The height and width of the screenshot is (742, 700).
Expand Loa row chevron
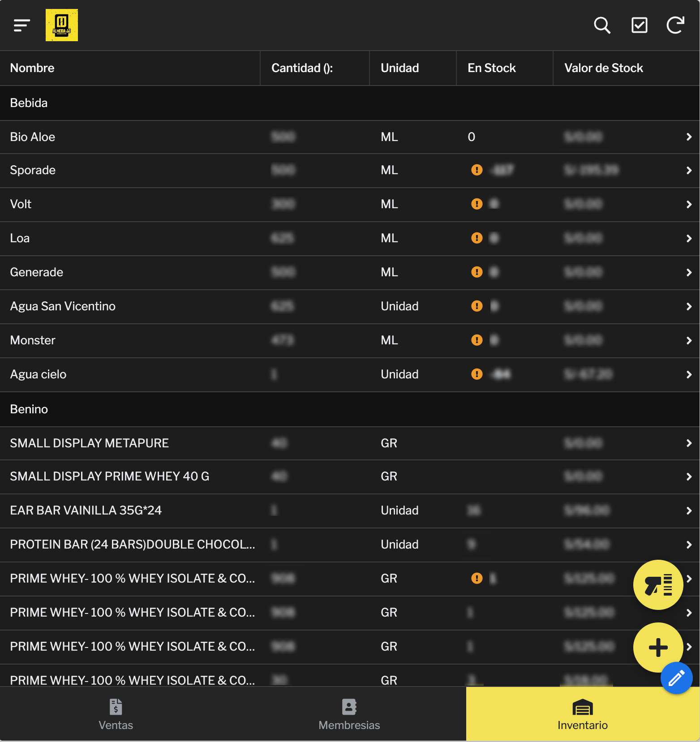coord(689,238)
